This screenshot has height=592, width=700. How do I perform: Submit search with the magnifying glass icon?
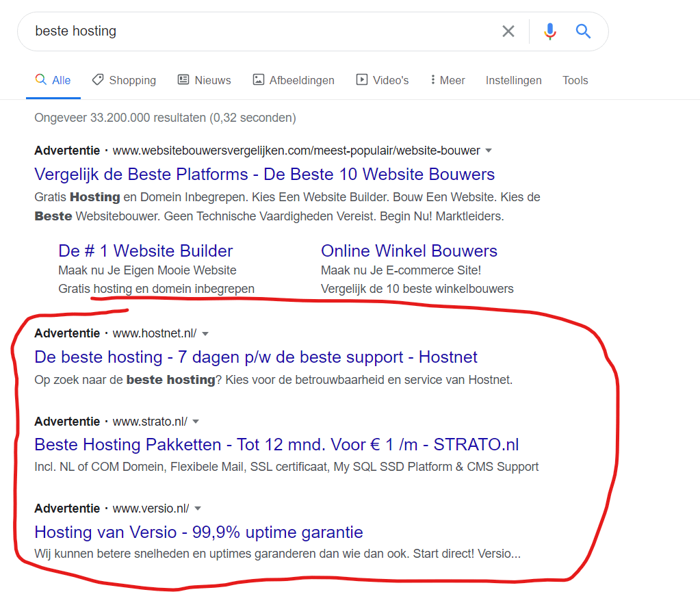[x=583, y=31]
